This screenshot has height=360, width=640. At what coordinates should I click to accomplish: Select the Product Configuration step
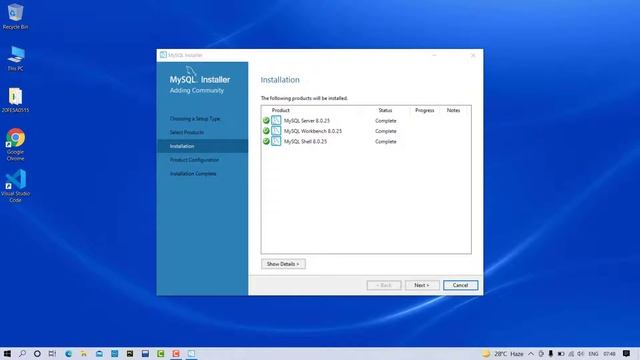[194, 160]
